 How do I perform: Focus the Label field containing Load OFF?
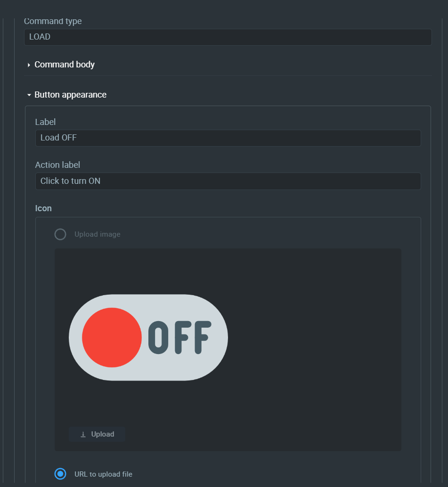tap(228, 138)
